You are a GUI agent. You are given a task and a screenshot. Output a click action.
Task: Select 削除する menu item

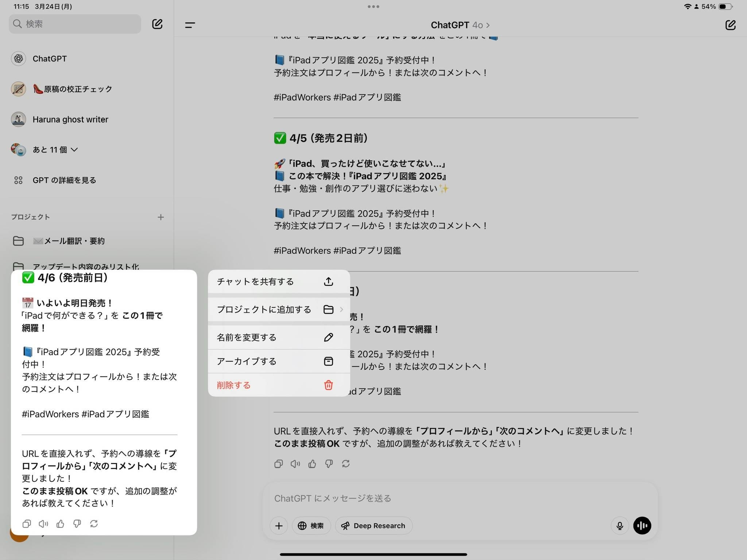coord(279,385)
